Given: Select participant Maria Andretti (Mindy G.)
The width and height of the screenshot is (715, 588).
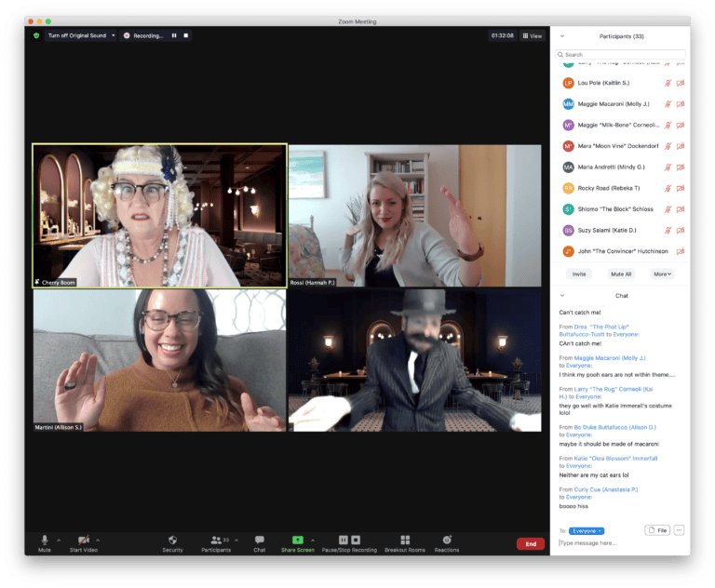Looking at the screenshot, I should tap(620, 167).
